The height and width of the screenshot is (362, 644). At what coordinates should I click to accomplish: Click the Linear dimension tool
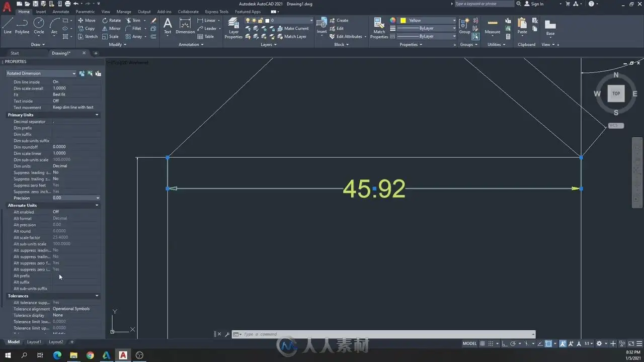pos(207,21)
